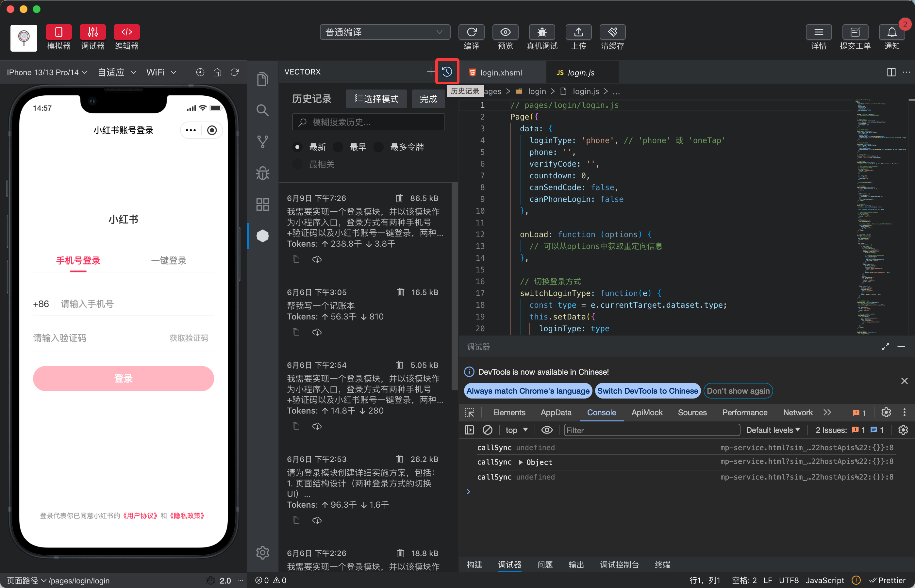Switch to 手机号登录 in the simulator
Screen dimensions: 915x588
click(x=78, y=261)
